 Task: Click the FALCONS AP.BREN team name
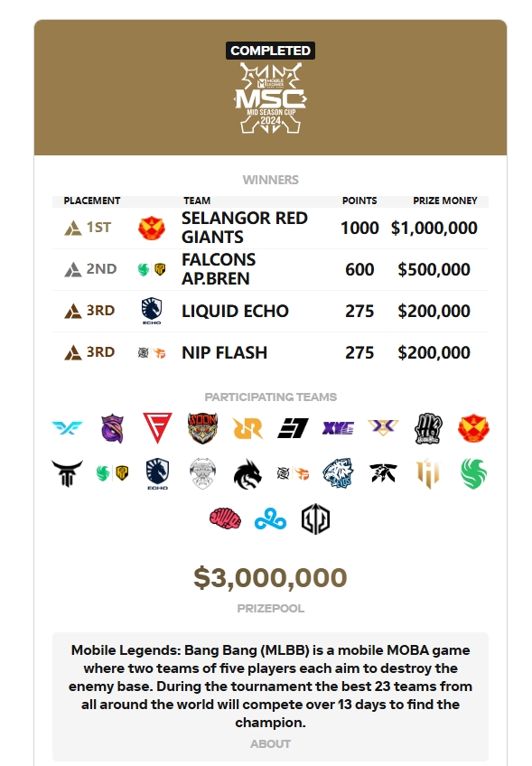(x=219, y=269)
